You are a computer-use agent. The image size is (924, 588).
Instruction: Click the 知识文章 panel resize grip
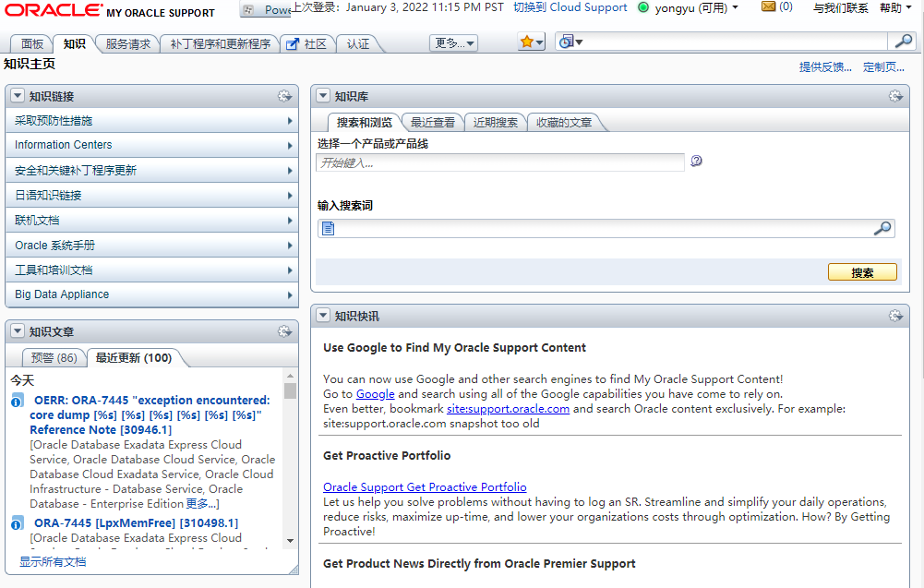[x=294, y=570]
